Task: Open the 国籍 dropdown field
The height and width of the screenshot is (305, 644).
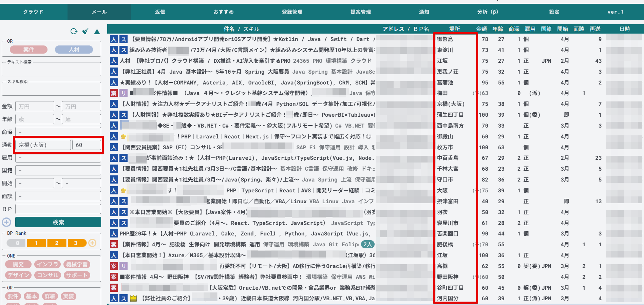Action: tap(58, 170)
